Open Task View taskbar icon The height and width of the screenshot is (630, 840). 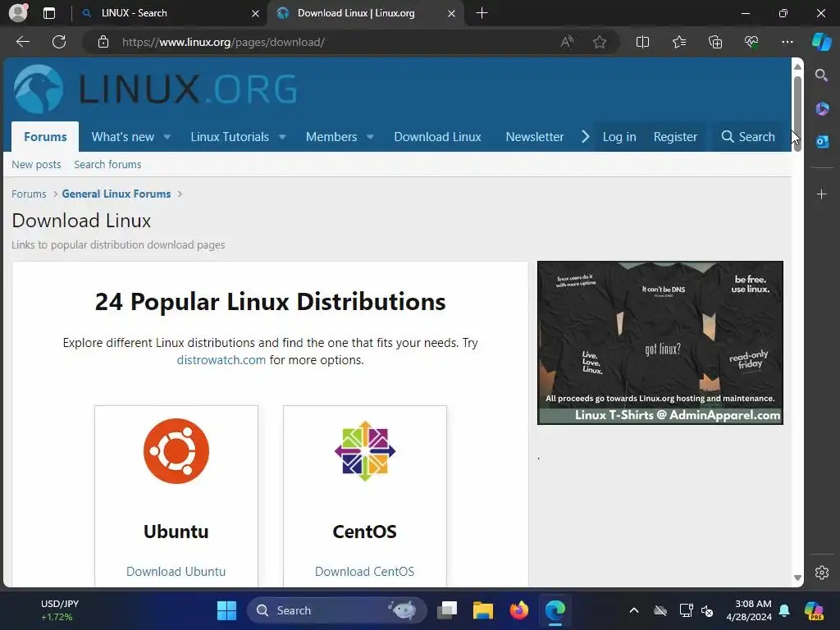click(x=447, y=610)
